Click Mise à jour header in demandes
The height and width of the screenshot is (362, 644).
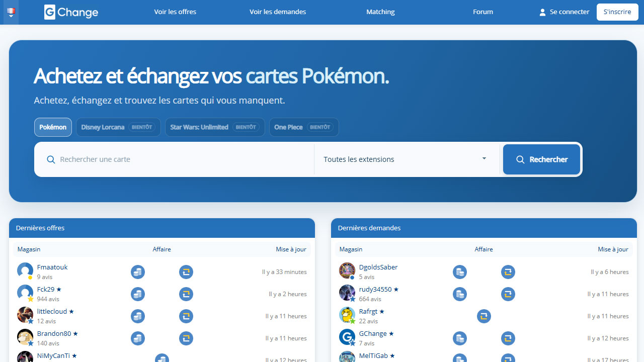click(x=613, y=249)
